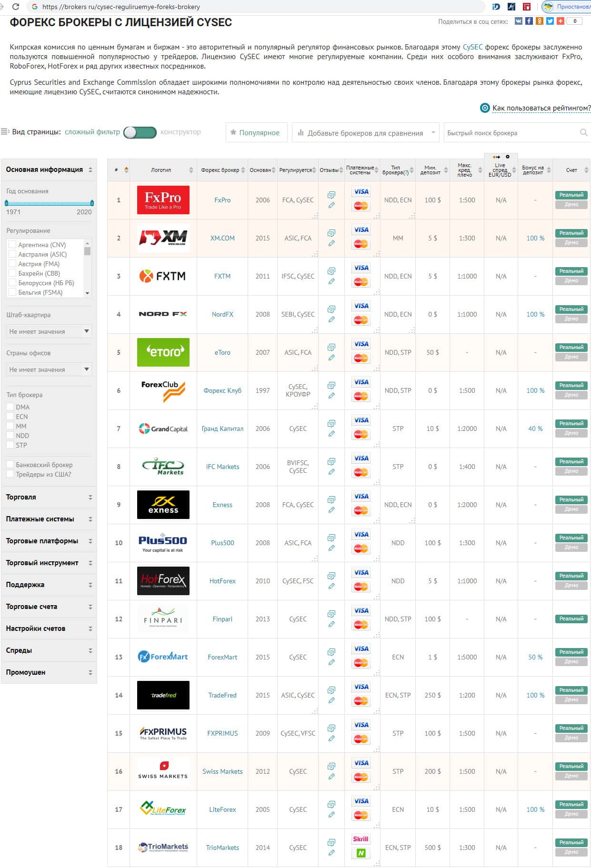Viewport: 591px width, 868px height.
Task: Click the Live spread arrows icon
Action: (496, 157)
